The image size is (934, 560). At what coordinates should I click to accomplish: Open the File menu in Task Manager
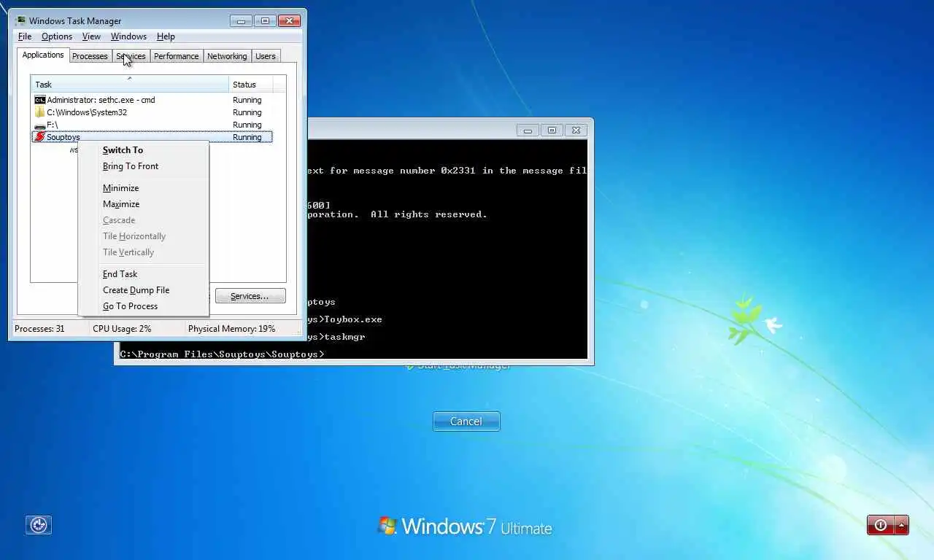click(25, 36)
